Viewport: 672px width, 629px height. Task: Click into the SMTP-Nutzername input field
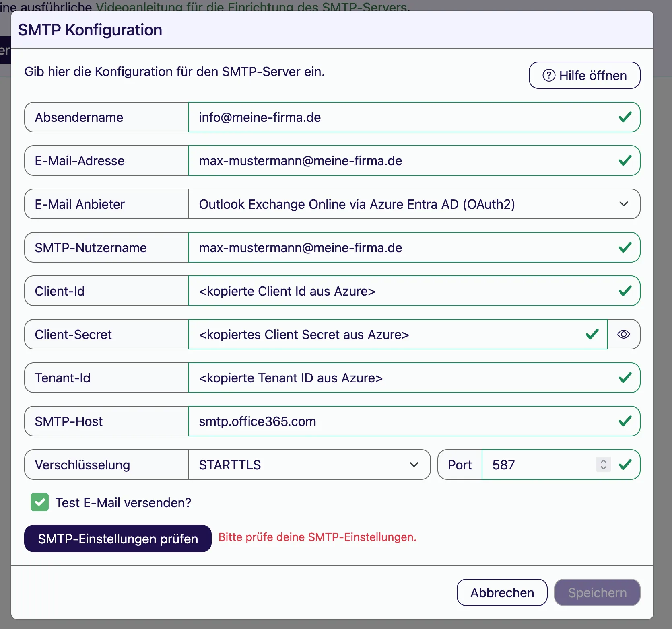pos(414,247)
